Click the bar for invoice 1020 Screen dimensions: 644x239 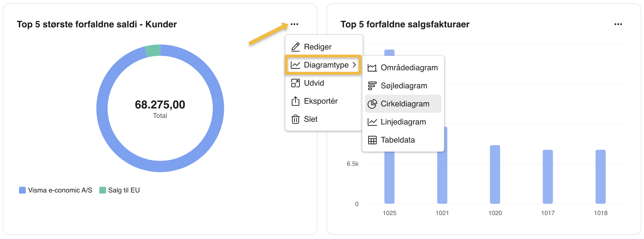pyautogui.click(x=495, y=174)
